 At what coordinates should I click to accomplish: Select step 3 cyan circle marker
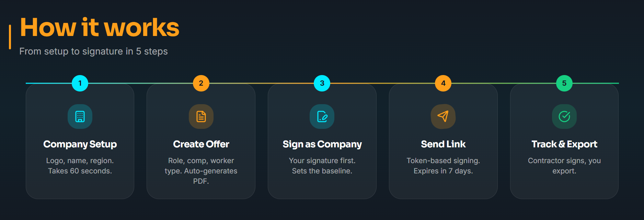tap(322, 83)
